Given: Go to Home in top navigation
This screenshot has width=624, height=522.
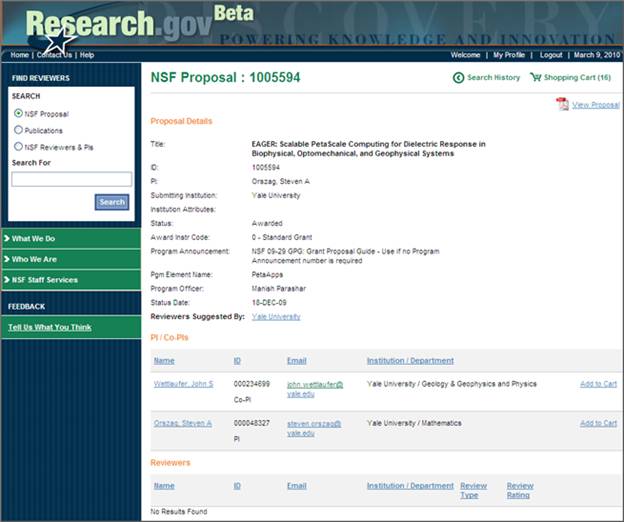Looking at the screenshot, I should 19,55.
